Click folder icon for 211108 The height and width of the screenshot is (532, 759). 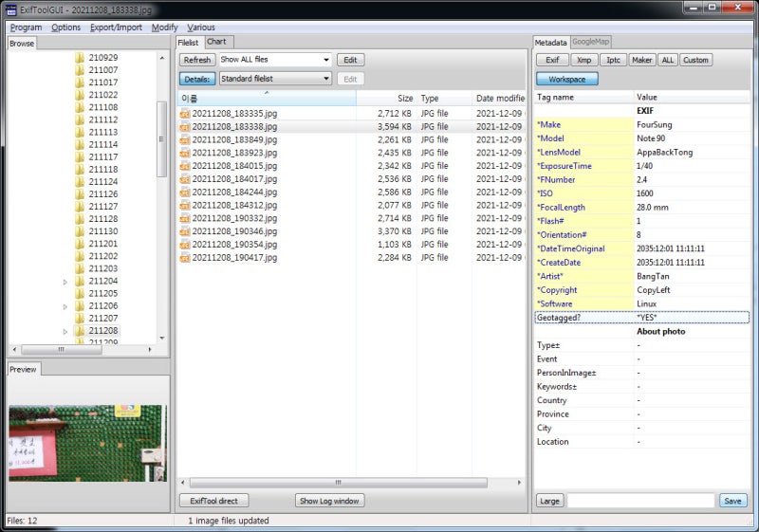point(80,107)
